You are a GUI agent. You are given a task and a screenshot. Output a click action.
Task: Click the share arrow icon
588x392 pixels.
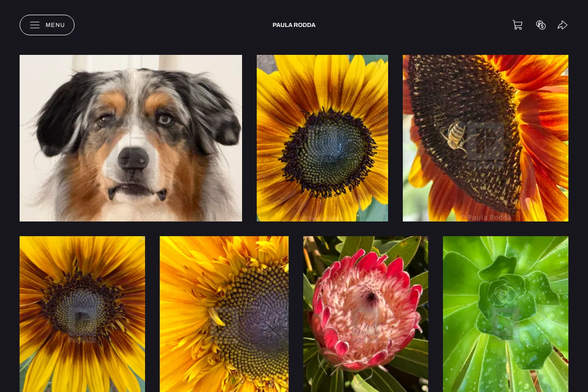tap(563, 25)
